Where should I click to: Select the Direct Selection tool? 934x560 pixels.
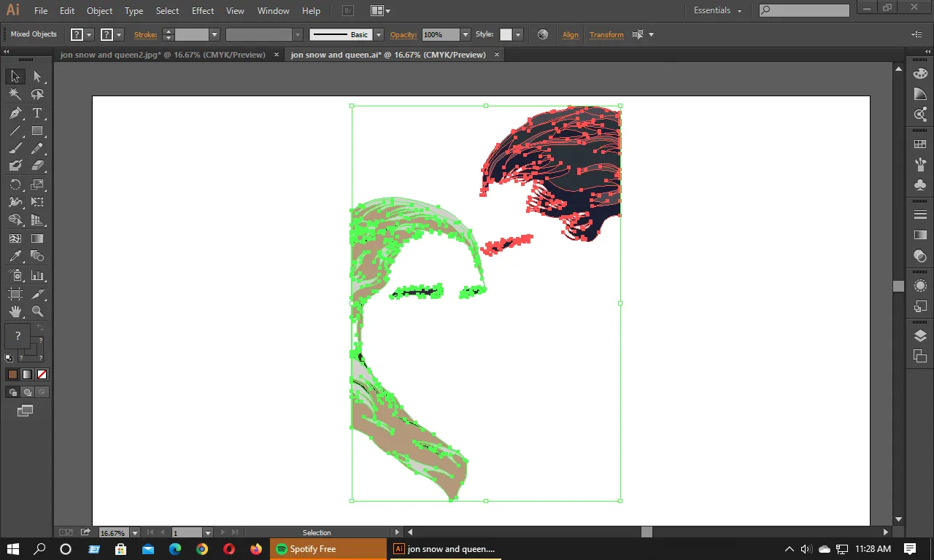coord(37,77)
